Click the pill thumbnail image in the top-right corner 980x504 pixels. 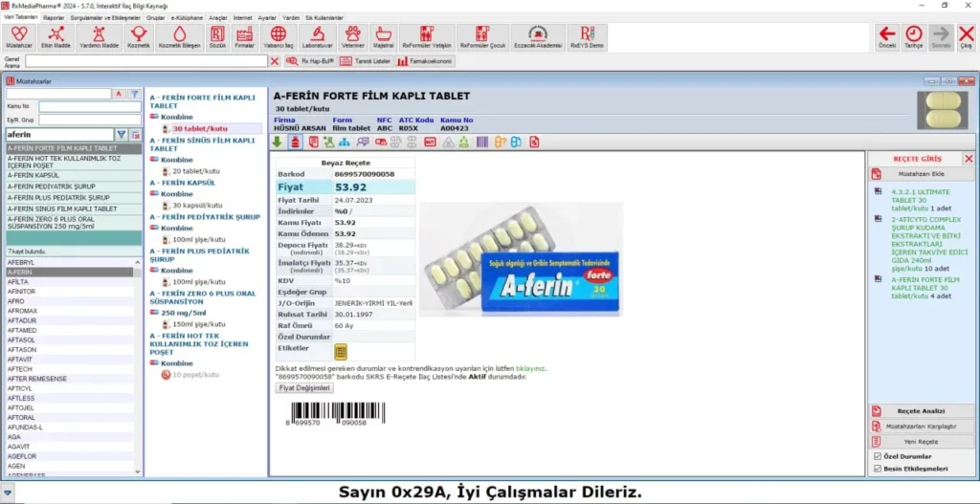(942, 111)
